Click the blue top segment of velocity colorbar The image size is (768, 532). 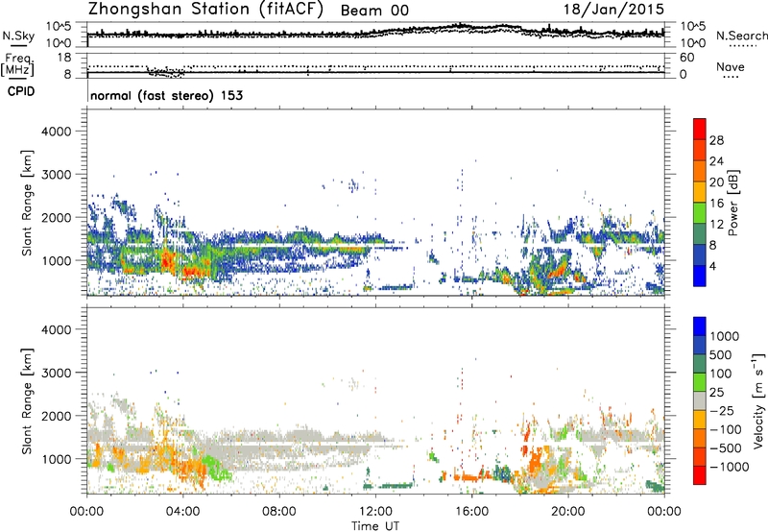pos(700,326)
